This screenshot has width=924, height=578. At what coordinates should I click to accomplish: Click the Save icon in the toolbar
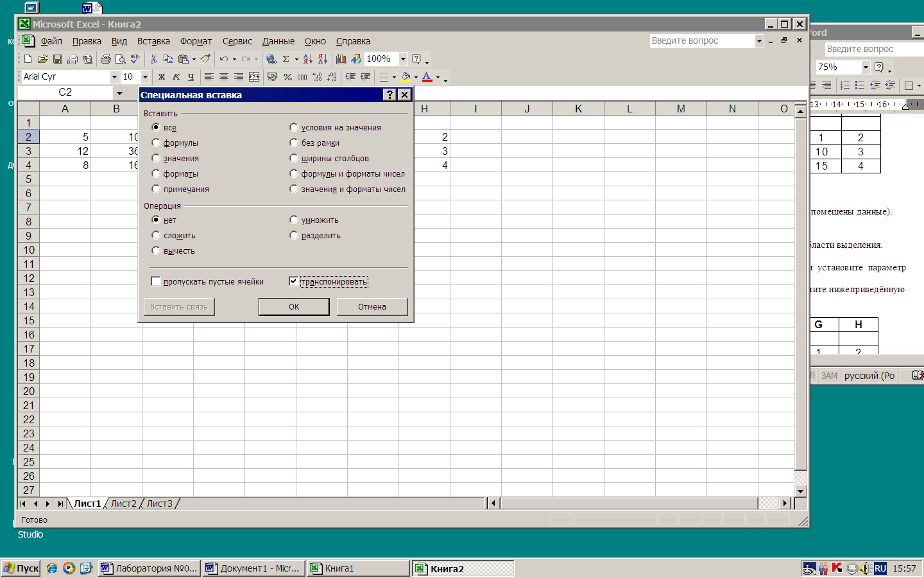[58, 59]
